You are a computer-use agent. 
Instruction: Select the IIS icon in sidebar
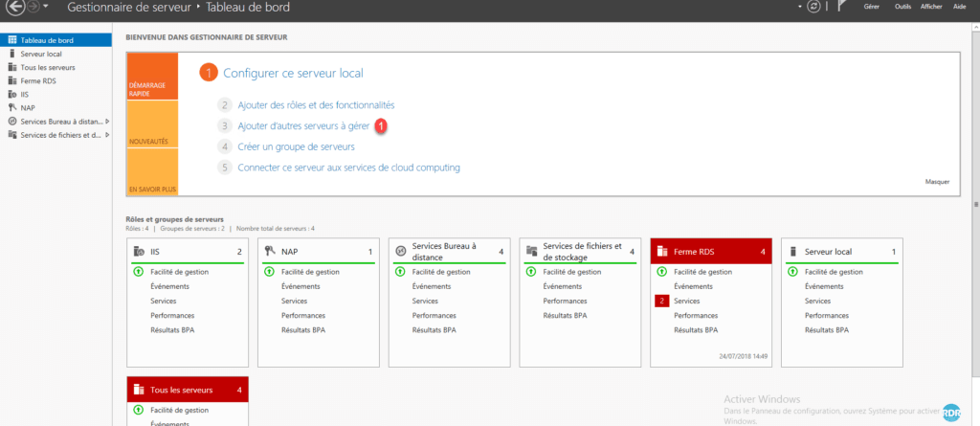pyautogui.click(x=11, y=95)
